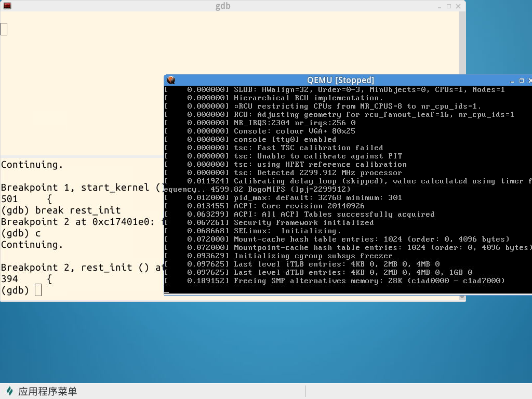Click the "(gdb) break rest_init" command line

61,210
